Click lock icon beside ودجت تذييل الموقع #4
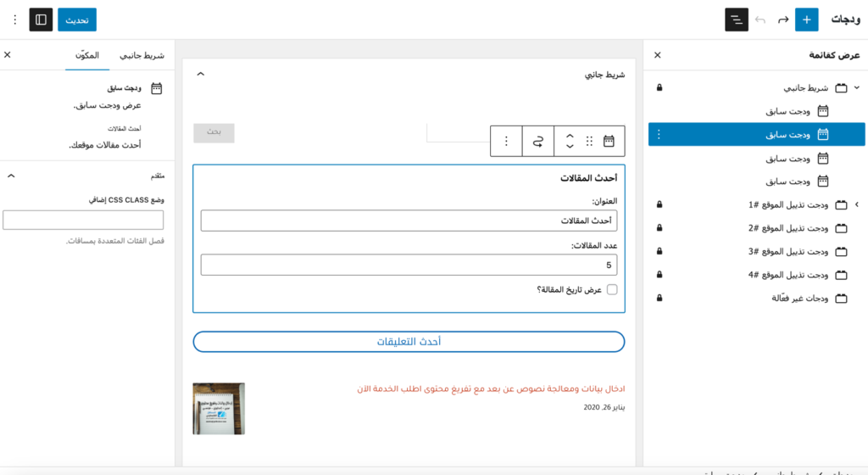The width and height of the screenshot is (868, 475). [659, 275]
